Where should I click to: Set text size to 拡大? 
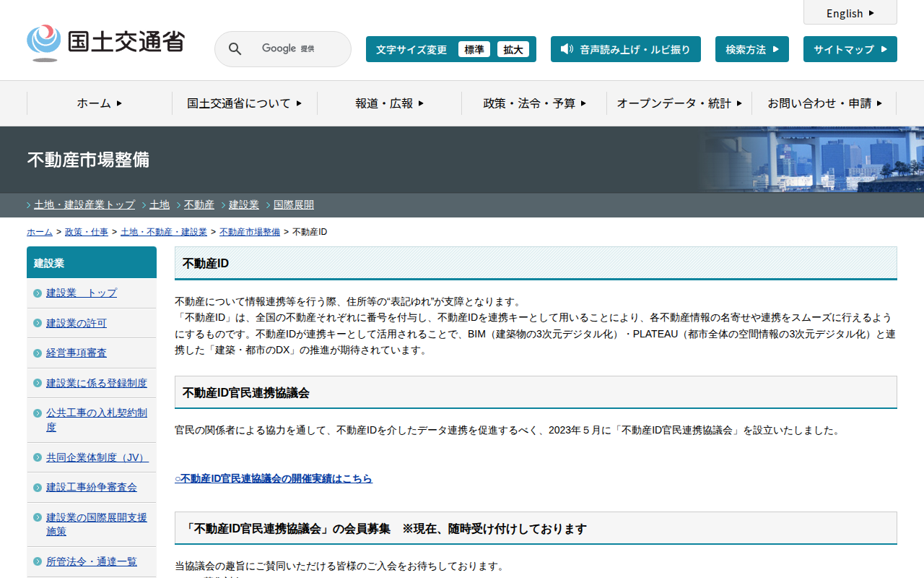513,50
